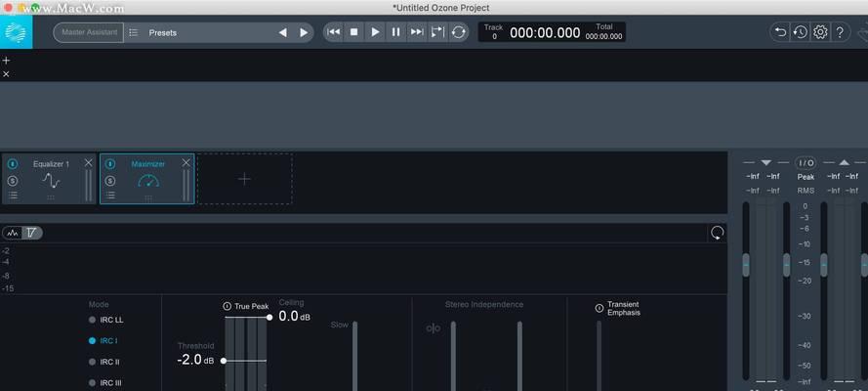Bypass the Maximizer module
Image resolution: width=868 pixels, height=391 pixels.
(110, 164)
